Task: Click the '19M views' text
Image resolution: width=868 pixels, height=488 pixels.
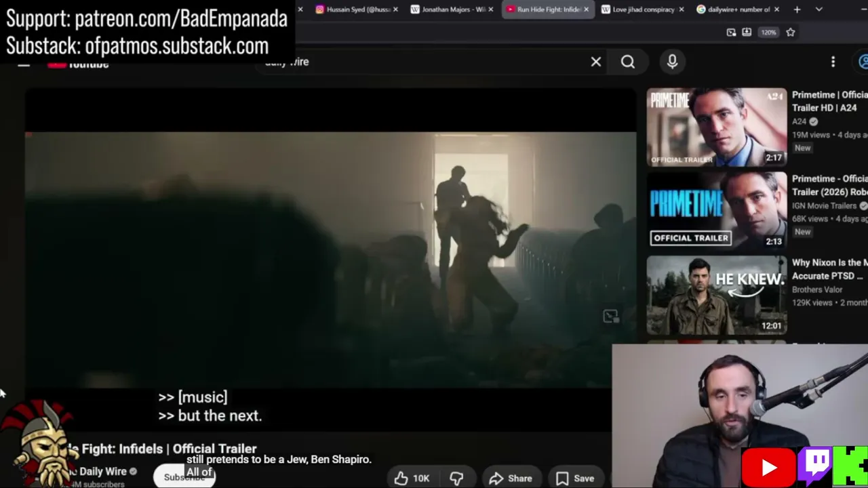Action: coord(812,135)
